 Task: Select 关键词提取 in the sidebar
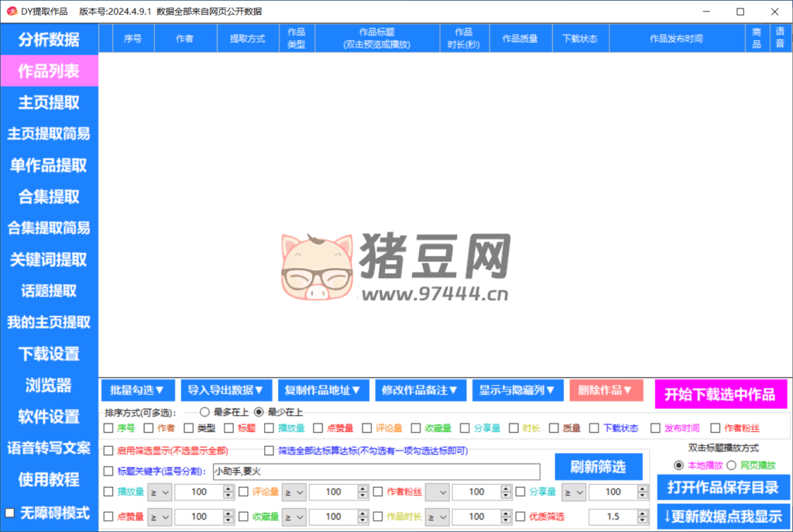(49, 259)
